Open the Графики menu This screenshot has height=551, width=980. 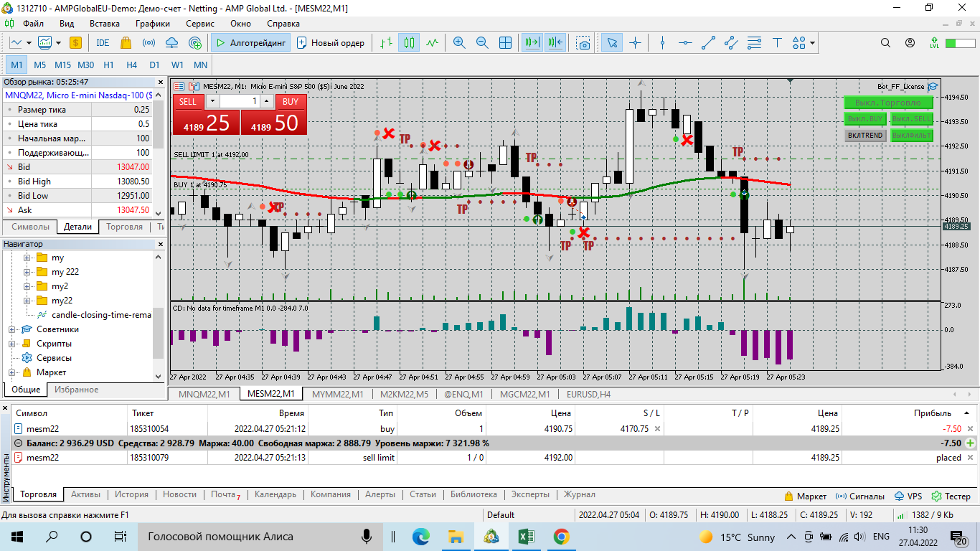(x=152, y=23)
